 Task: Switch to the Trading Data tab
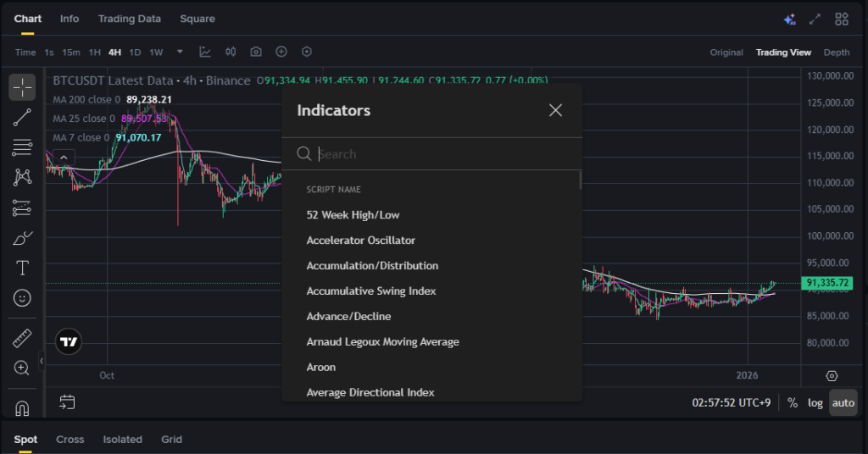pyautogui.click(x=129, y=19)
